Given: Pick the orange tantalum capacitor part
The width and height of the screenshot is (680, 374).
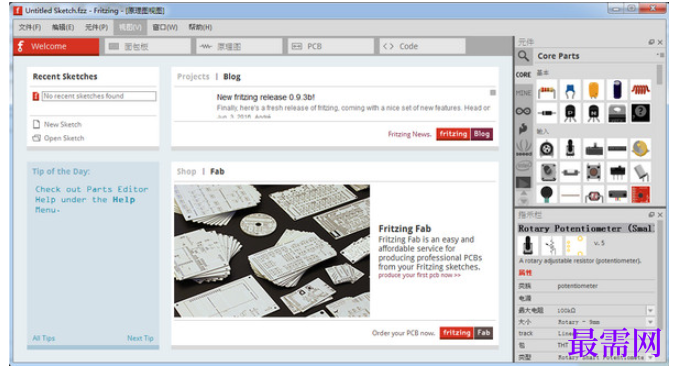Looking at the screenshot, I should (594, 90).
